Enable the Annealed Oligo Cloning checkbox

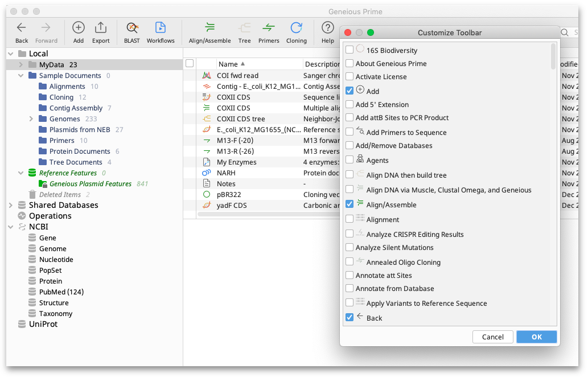(349, 262)
